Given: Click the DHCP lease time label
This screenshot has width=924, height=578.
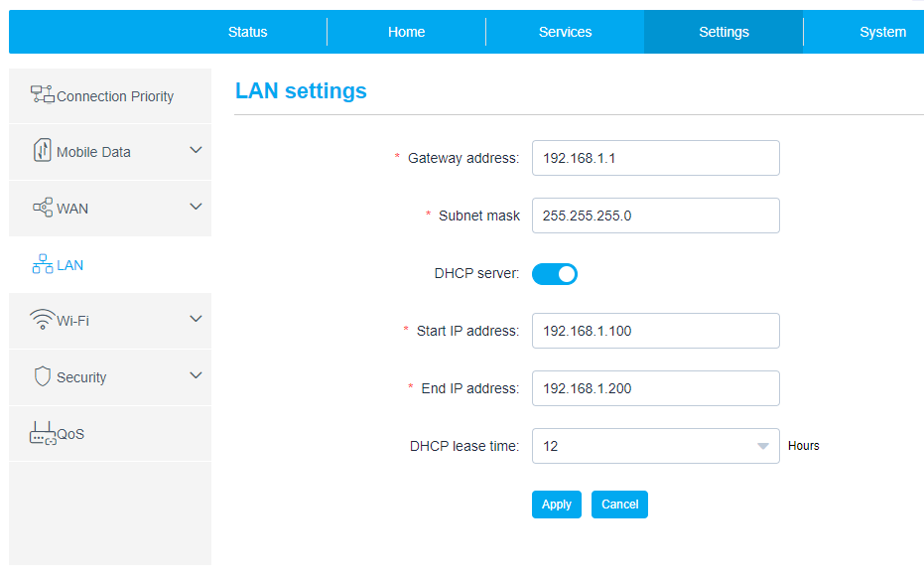Looking at the screenshot, I should coord(464,447).
